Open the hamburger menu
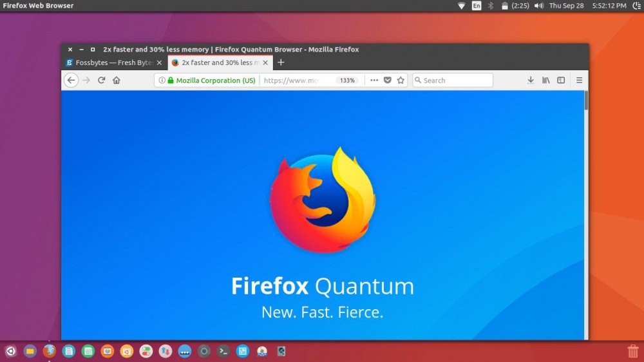The width and height of the screenshot is (644, 362). 579,81
